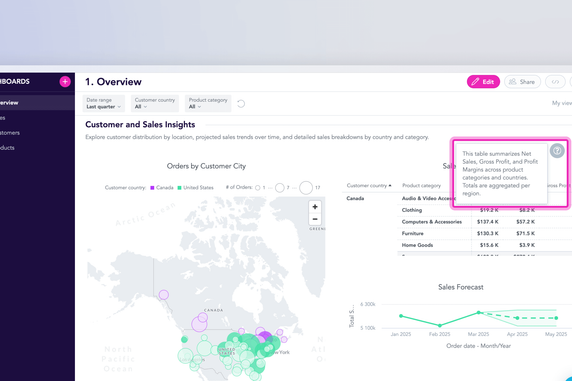572x381 pixels.
Task: Click the largest purple bubble in Canada
Action: [199, 324]
